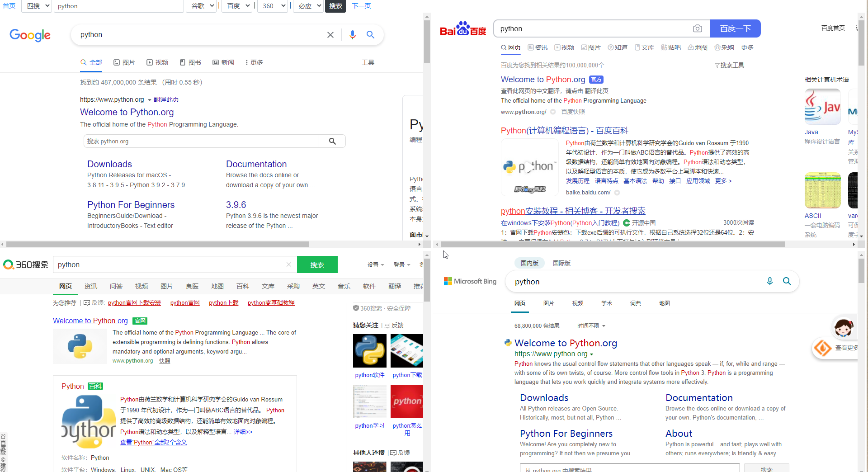
Task: Click the python.org sitelinks search magnifier in Google
Action: click(332, 141)
